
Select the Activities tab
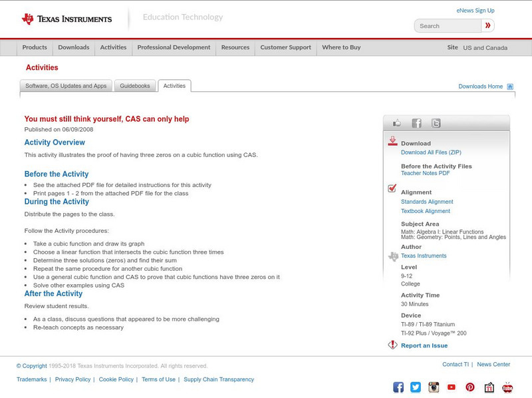click(174, 86)
